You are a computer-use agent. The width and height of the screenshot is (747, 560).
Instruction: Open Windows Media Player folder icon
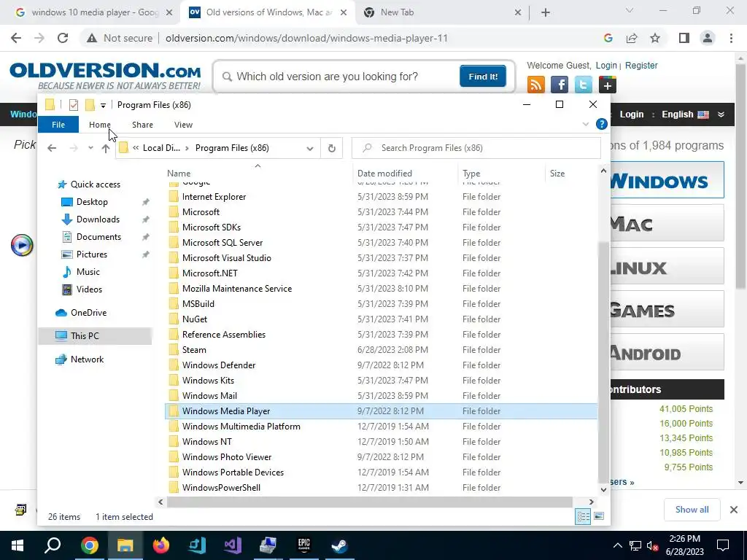[174, 411]
